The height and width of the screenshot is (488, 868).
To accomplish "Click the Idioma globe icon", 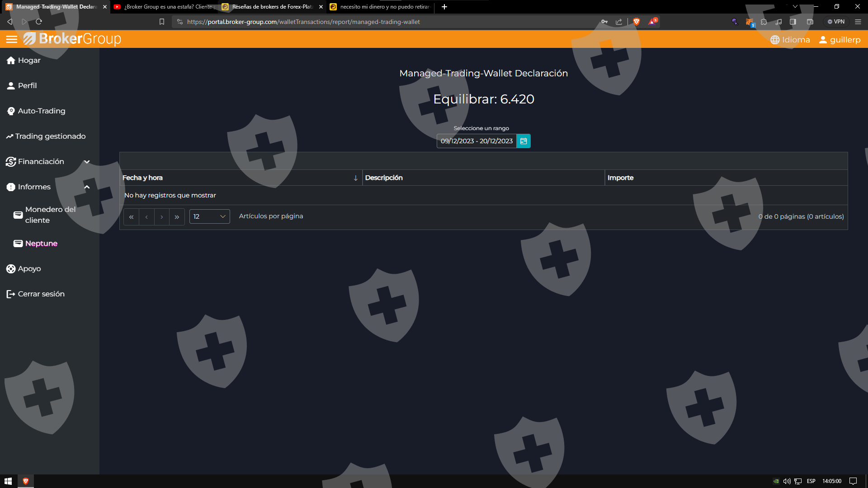I will [x=775, y=40].
